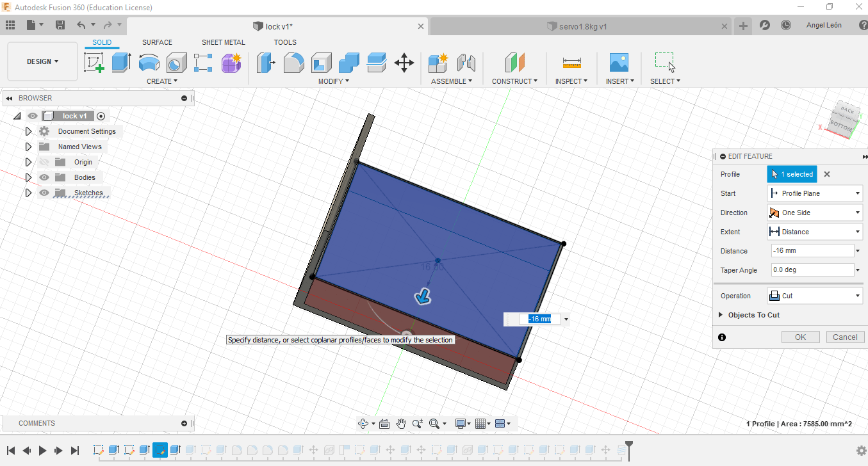Click the Taper Angle input field
This screenshot has width=868, height=466.
[x=812, y=270]
